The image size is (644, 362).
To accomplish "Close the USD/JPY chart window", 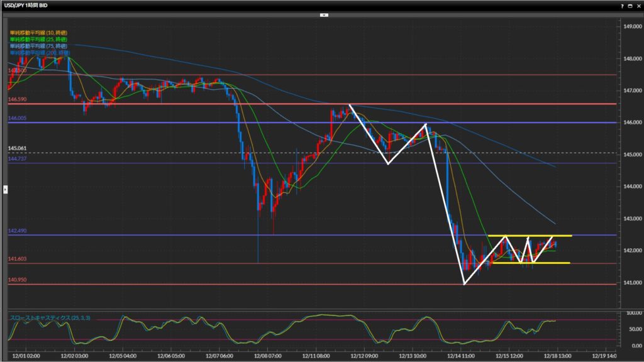I will pos(638,6).
